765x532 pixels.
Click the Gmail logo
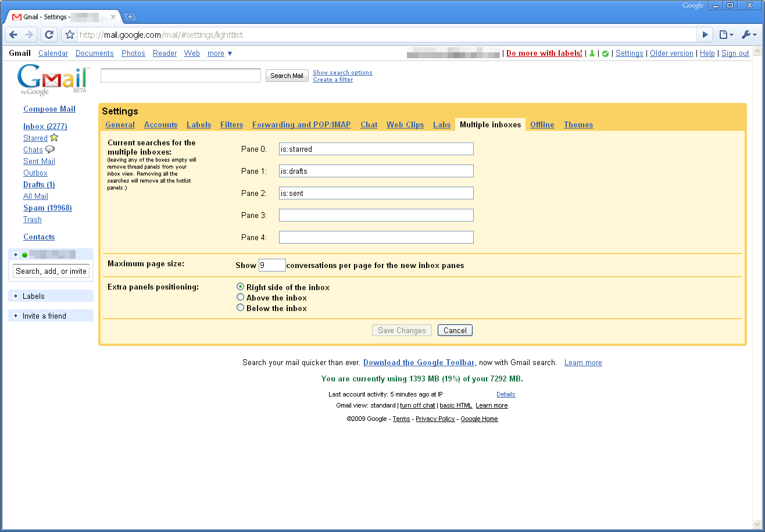[x=52, y=80]
